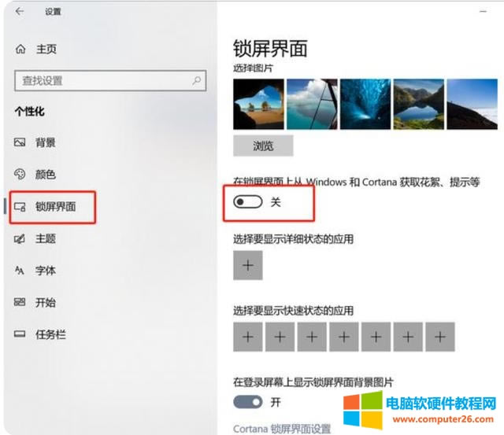
Task: Choose the 主题 theme icon
Action: click(20, 239)
